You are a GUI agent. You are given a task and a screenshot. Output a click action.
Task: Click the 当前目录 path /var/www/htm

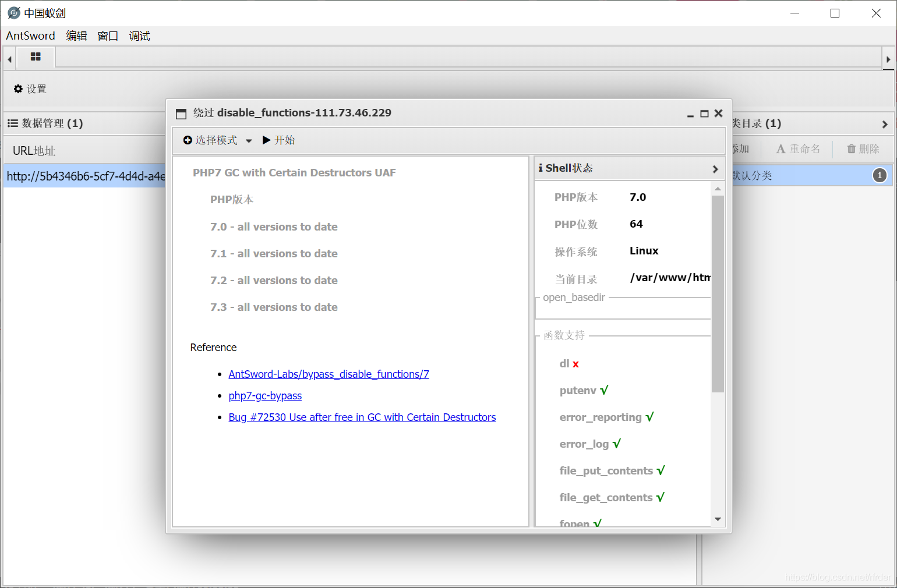click(x=670, y=278)
